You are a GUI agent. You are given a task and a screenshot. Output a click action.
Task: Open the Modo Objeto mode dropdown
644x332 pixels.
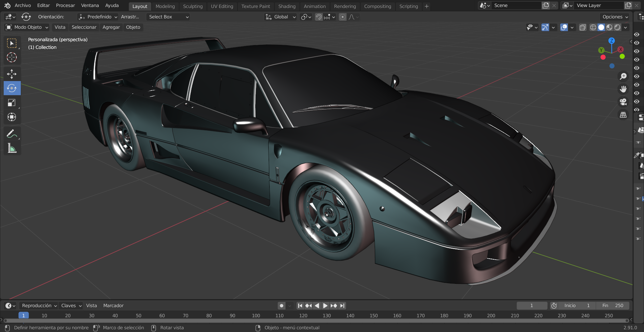coord(27,27)
